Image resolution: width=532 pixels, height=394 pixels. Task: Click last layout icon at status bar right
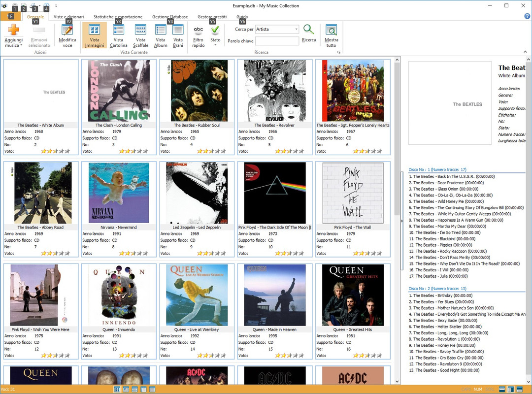pos(520,389)
